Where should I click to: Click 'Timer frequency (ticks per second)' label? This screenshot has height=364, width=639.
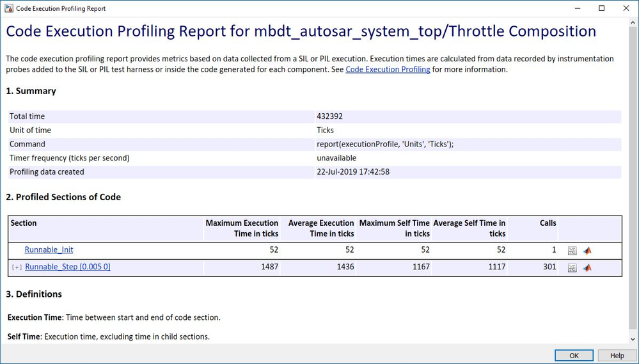point(70,158)
